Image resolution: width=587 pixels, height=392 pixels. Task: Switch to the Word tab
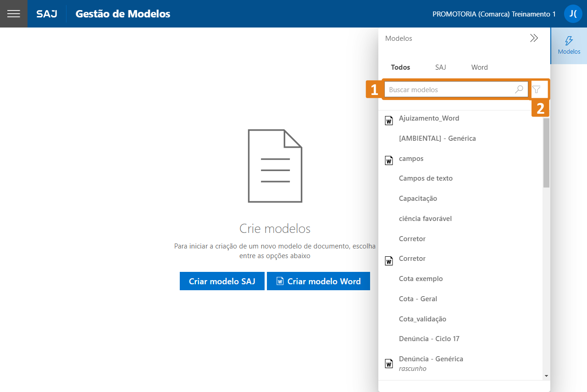click(x=479, y=67)
